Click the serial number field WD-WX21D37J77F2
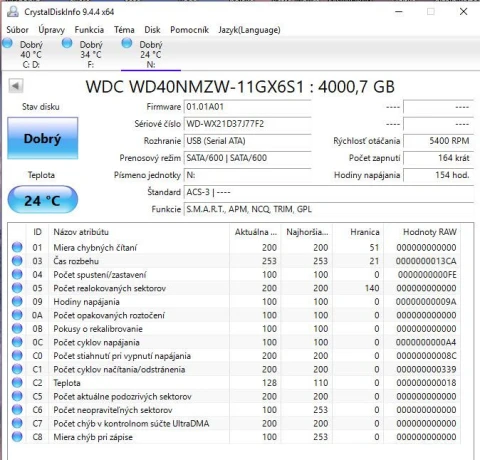Image resolution: width=480 pixels, height=460 pixels. tap(247, 124)
